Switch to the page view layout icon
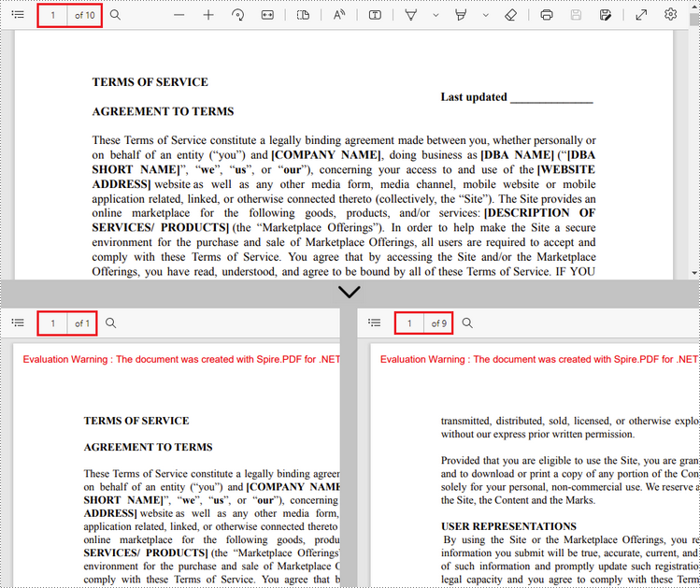 (303, 15)
